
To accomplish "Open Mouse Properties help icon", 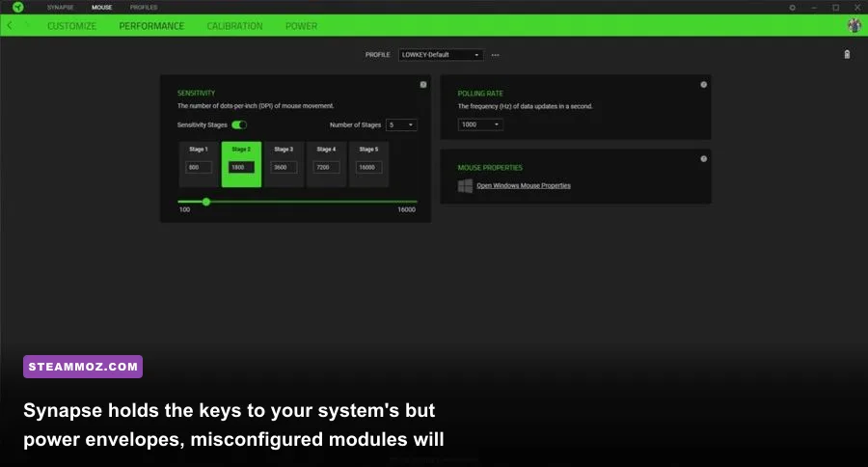I will pos(703,159).
